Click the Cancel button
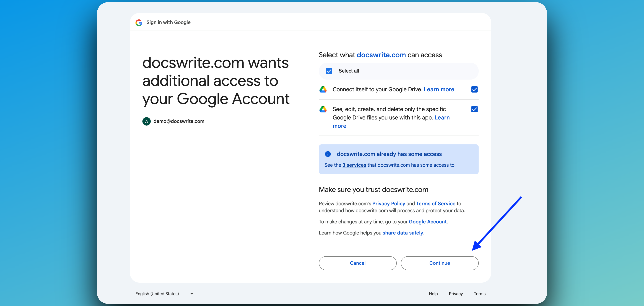Image resolution: width=644 pixels, height=306 pixels. pos(357,263)
